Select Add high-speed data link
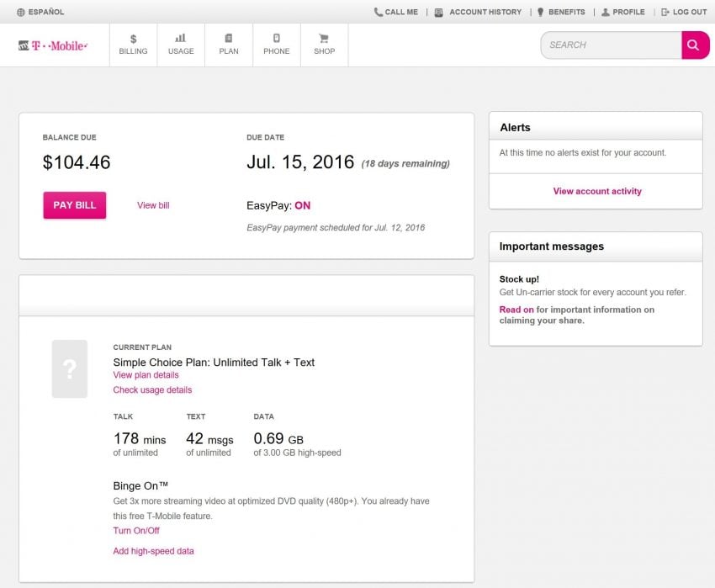715x588 pixels. click(x=155, y=550)
